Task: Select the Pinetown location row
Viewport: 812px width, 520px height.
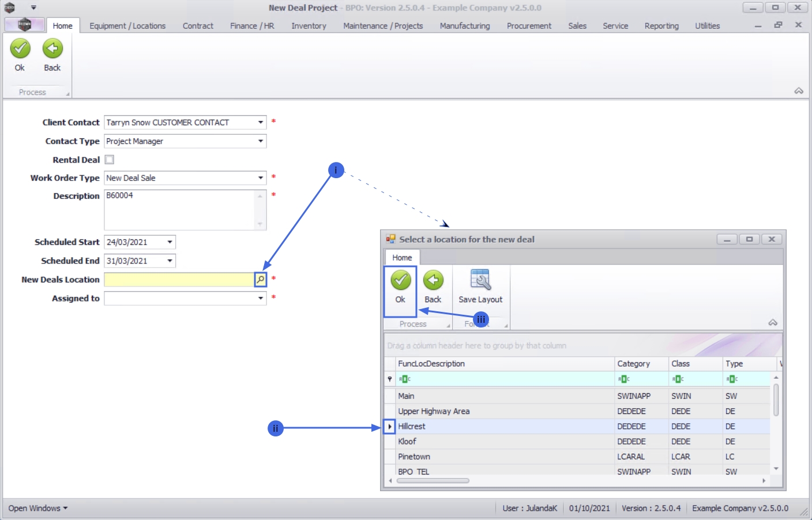Action: click(x=577, y=457)
